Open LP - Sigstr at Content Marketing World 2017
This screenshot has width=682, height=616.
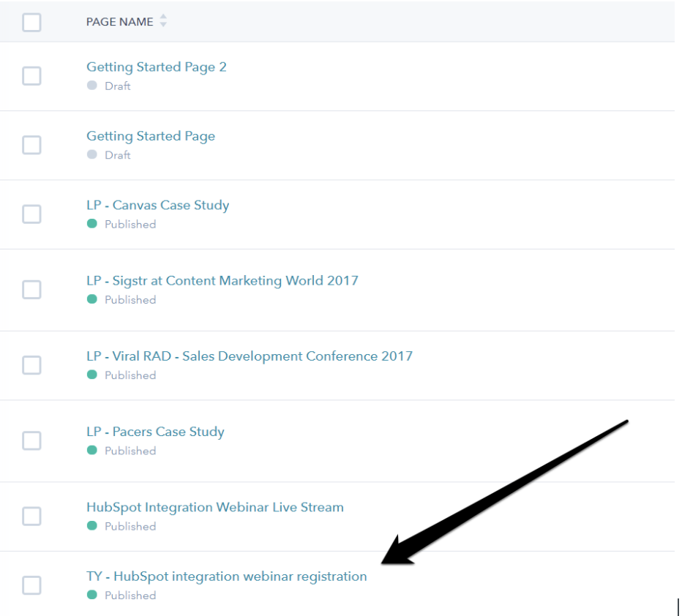click(x=222, y=281)
